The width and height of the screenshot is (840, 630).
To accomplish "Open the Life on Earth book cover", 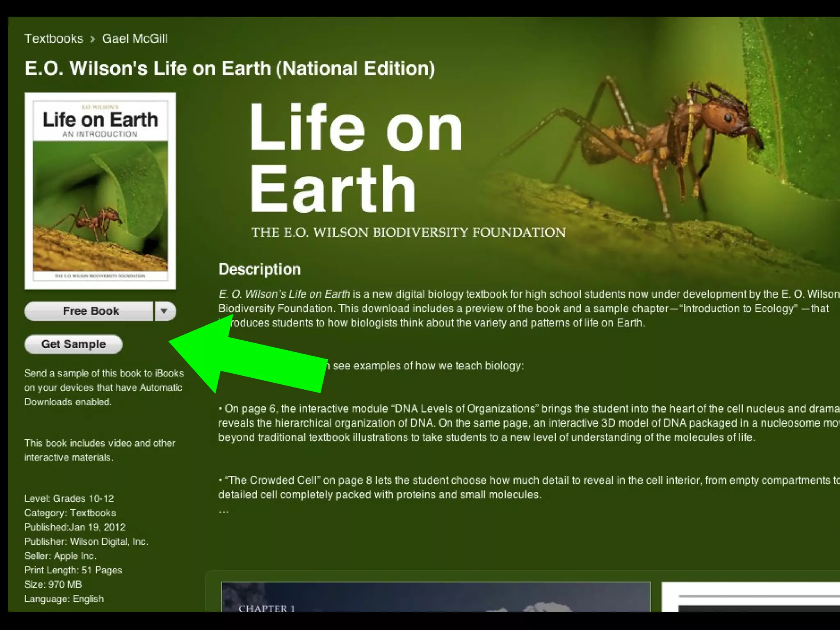I will [100, 191].
